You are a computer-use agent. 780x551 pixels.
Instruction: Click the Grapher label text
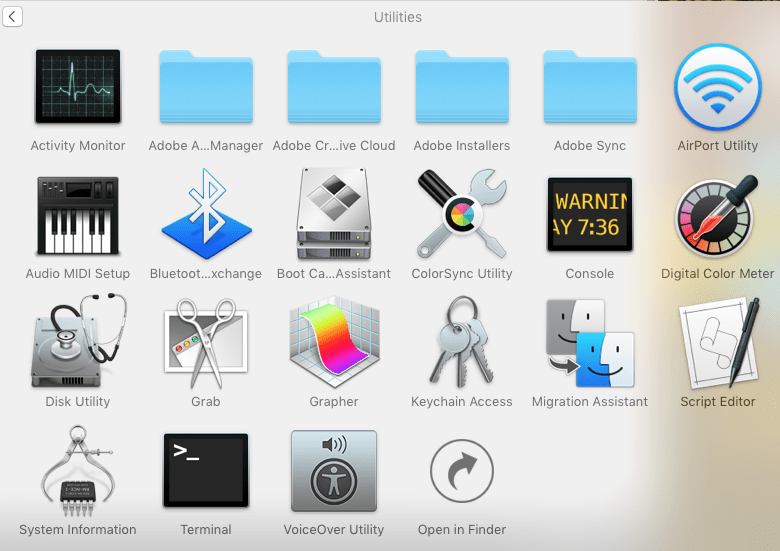pyautogui.click(x=334, y=402)
